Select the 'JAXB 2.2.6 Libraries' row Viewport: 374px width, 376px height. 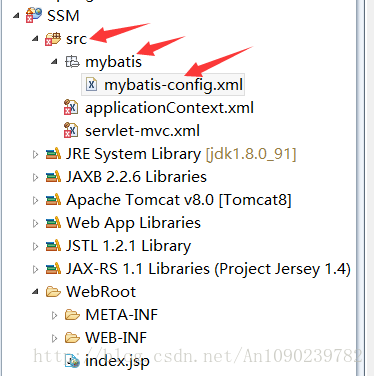pyautogui.click(x=136, y=177)
